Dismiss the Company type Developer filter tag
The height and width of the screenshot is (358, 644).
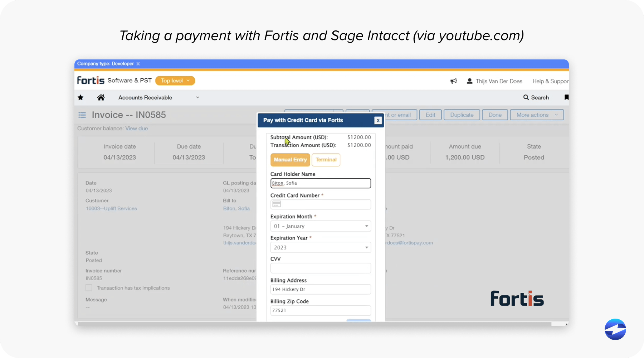click(138, 64)
